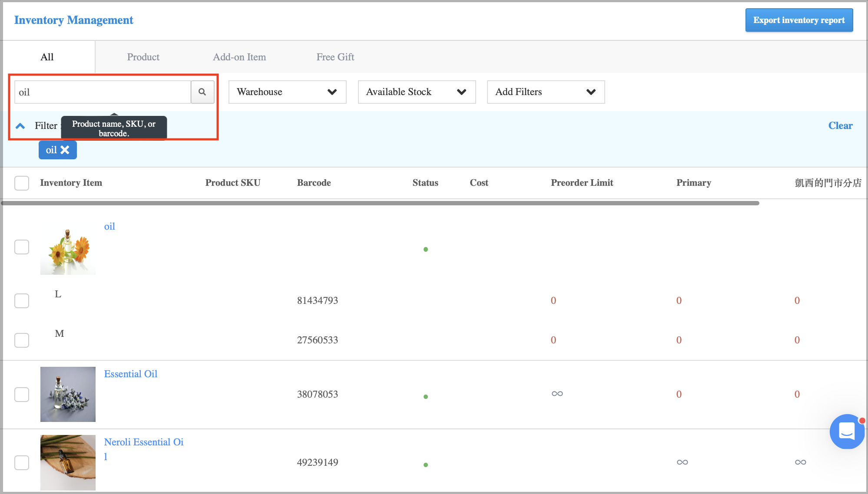Viewport: 868px width, 494px height.
Task: Click the horizontal table scrollbar
Action: click(x=380, y=203)
